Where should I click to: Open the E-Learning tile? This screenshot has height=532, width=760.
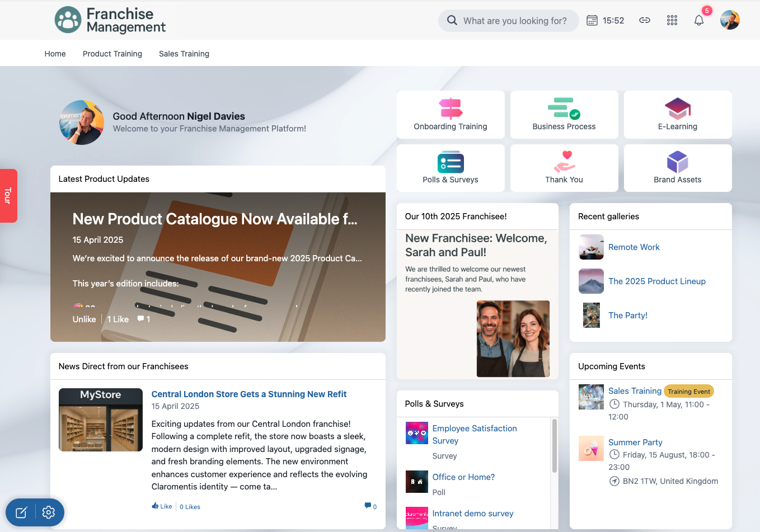click(677, 115)
